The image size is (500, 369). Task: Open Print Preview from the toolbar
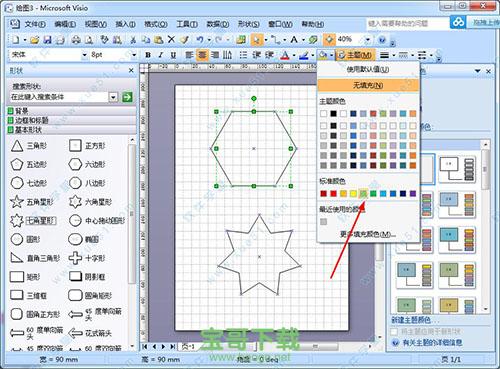pos(89,40)
